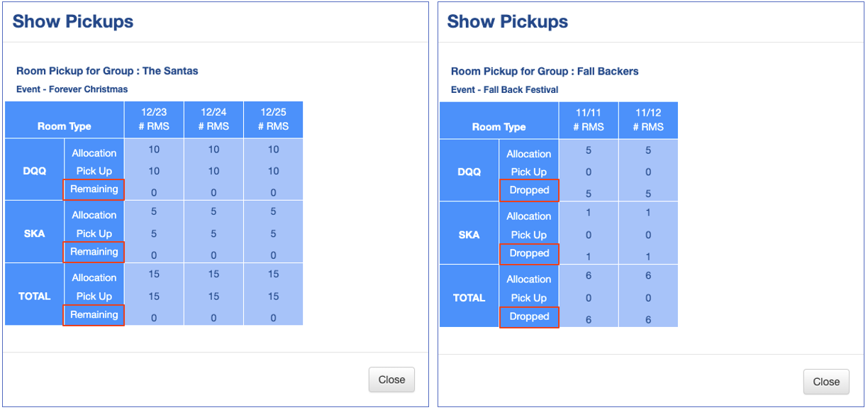868x410 pixels.
Task: Select the 12/24 # RMS column header
Action: [213, 119]
